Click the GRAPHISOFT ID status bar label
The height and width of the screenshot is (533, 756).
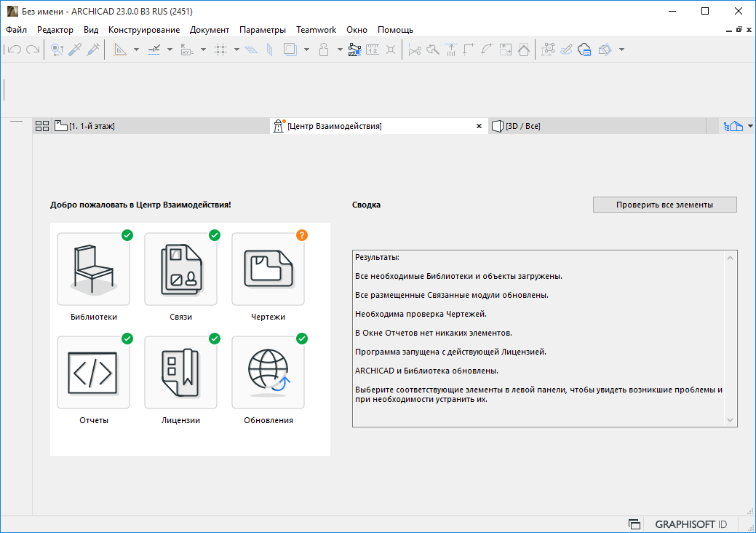point(691,524)
